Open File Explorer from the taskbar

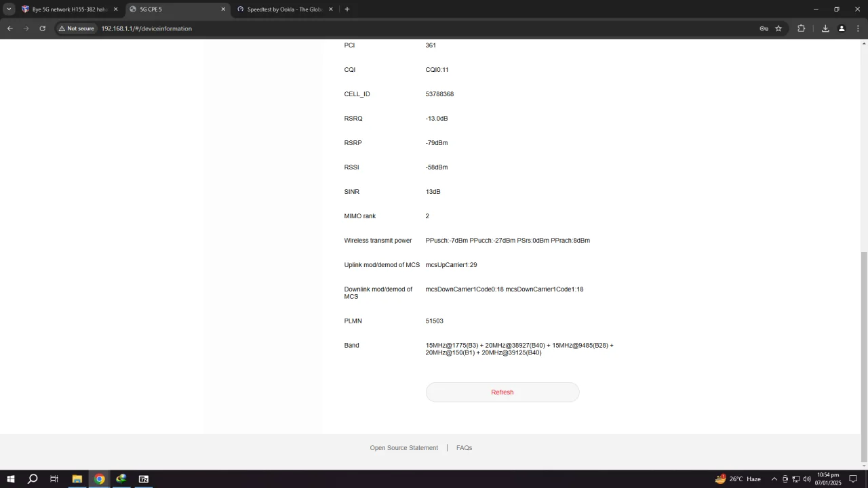pyautogui.click(x=77, y=479)
